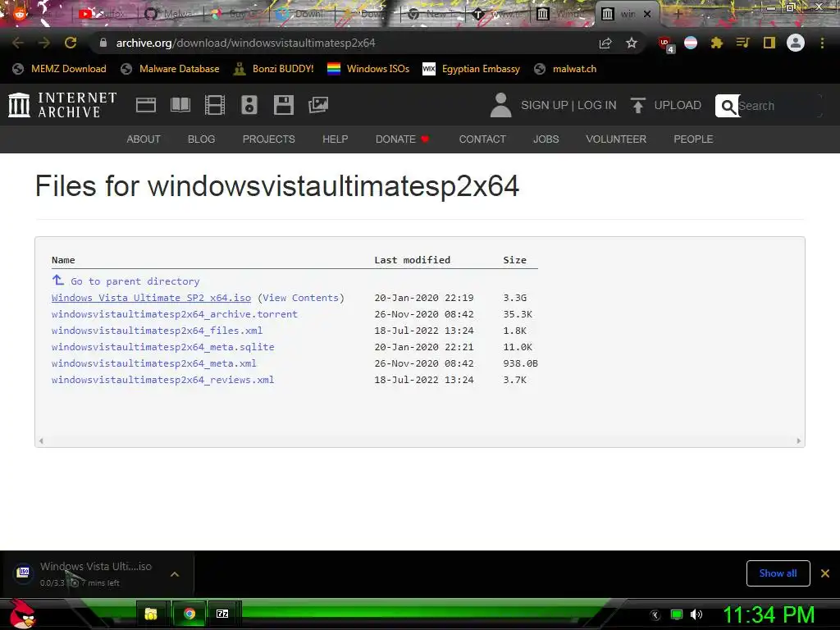This screenshot has width=840, height=630.
Task: Open the Web archive icon
Action: 146,105
